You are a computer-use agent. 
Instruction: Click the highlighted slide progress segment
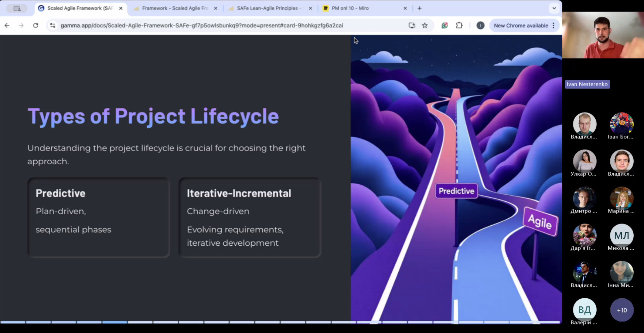click(x=115, y=322)
